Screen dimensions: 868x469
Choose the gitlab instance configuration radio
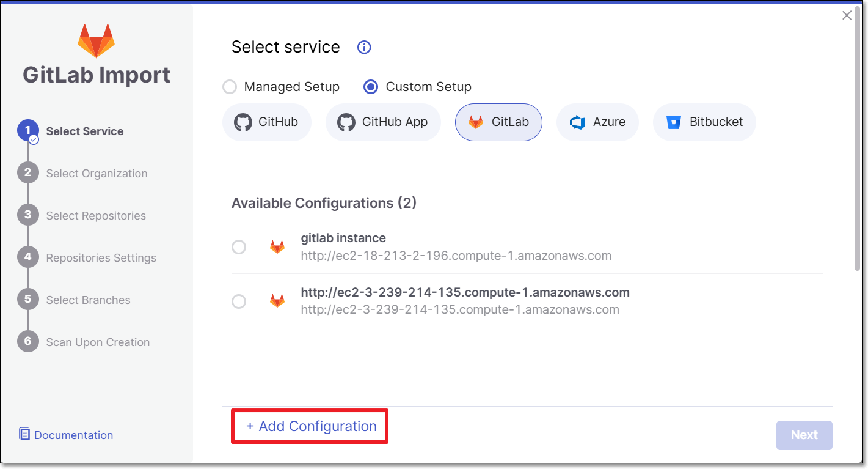click(239, 247)
